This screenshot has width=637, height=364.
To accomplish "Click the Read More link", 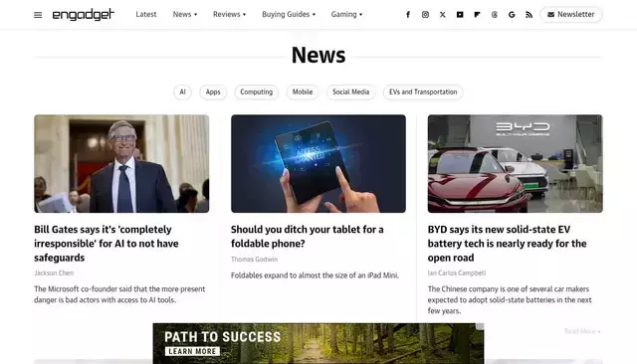I will (582, 331).
